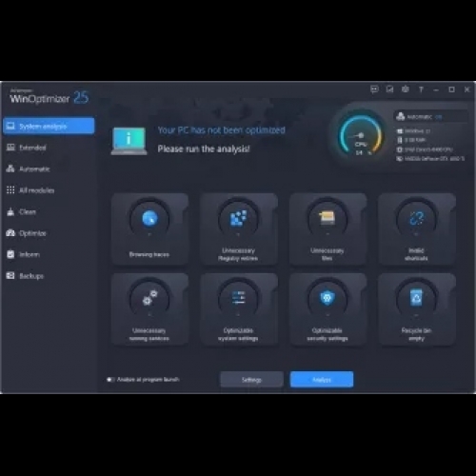Select Unnecessary running services tile

point(149,309)
